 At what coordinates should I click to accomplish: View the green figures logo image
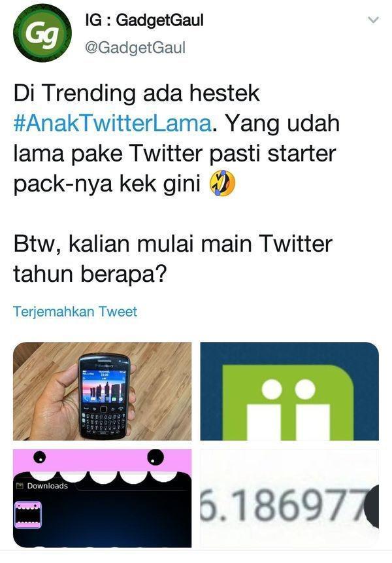click(x=289, y=392)
